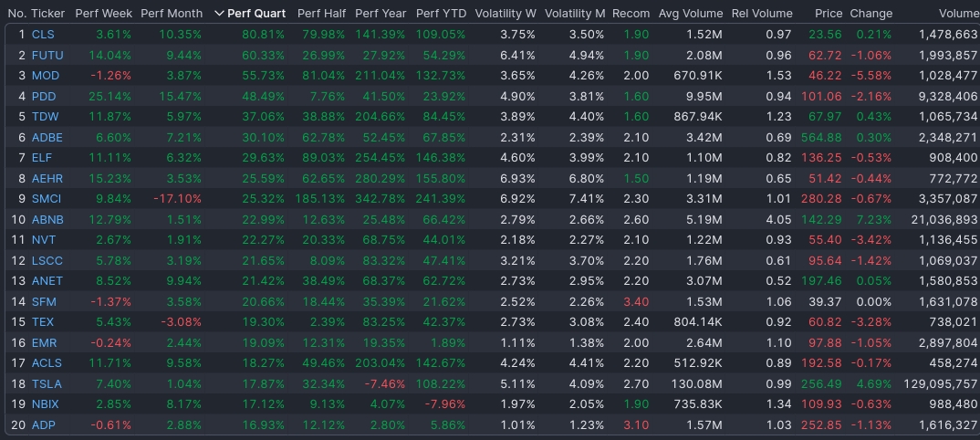Sort by the Change column header
Screen dimensions: 980x440
tap(871, 13)
